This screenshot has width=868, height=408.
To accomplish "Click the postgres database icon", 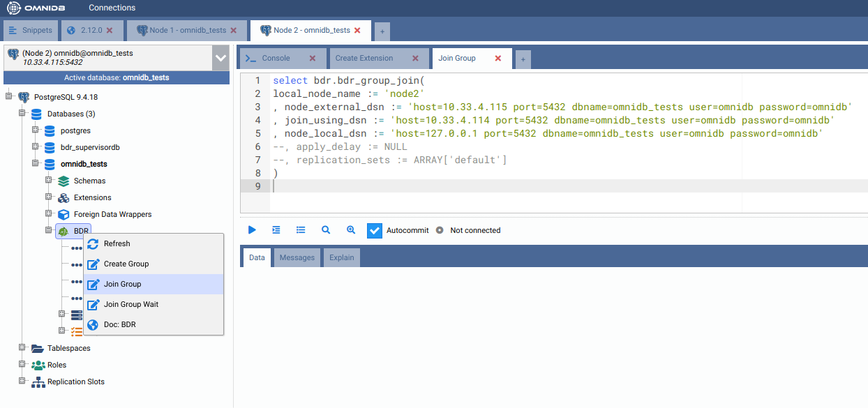I will (49, 130).
